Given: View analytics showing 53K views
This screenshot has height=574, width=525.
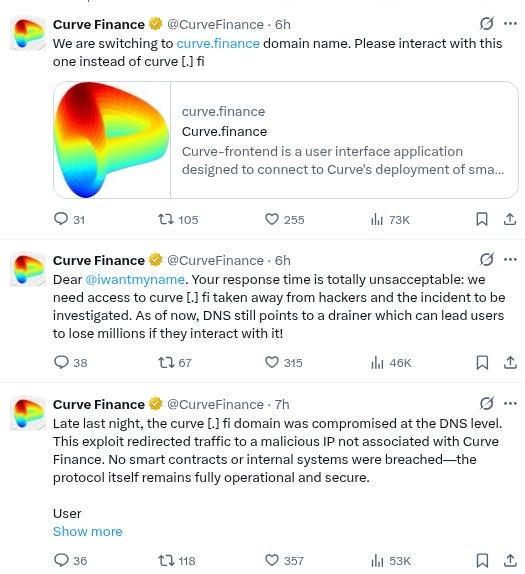Looking at the screenshot, I should [x=391, y=560].
